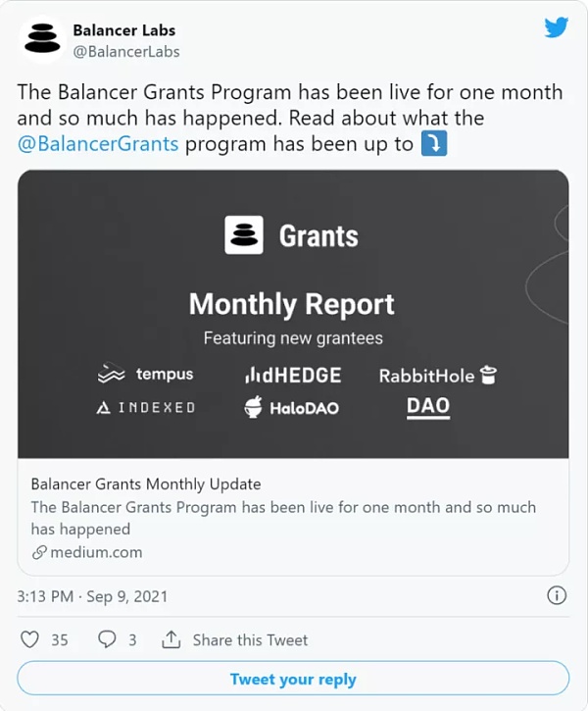The width and height of the screenshot is (588, 711).
Task: Open the Monthly Report preview image
Action: (293, 314)
